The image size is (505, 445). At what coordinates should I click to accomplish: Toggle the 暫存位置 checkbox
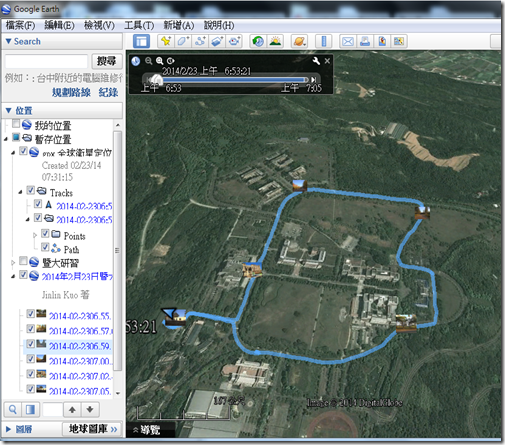(x=16, y=137)
